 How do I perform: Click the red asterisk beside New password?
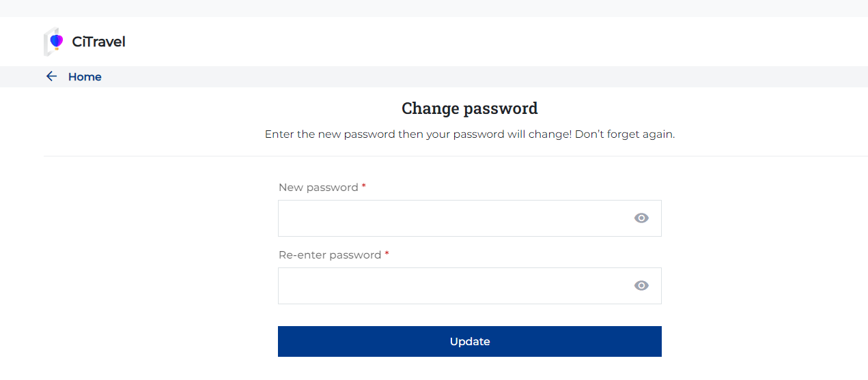(x=364, y=186)
